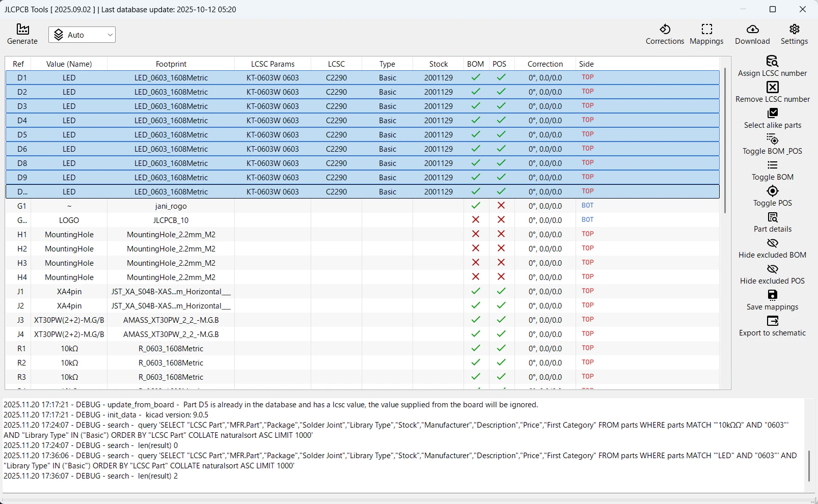Click the parts table vertical scrollbar
This screenshot has height=504, width=818.
[x=725, y=141]
